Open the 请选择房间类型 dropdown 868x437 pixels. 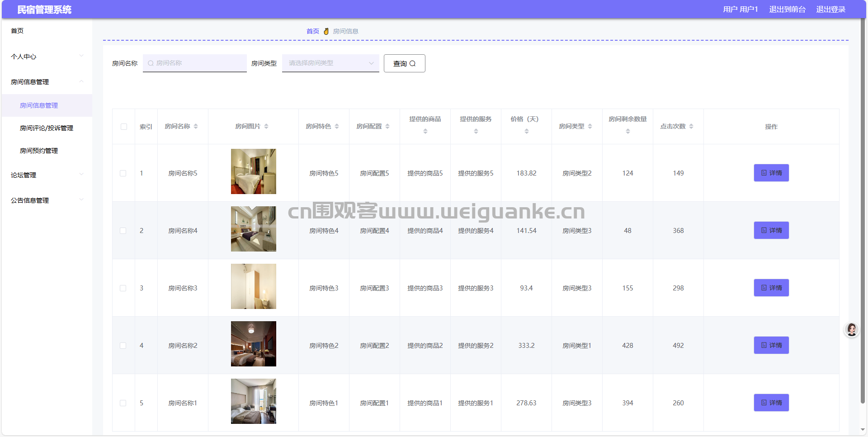pyautogui.click(x=330, y=63)
